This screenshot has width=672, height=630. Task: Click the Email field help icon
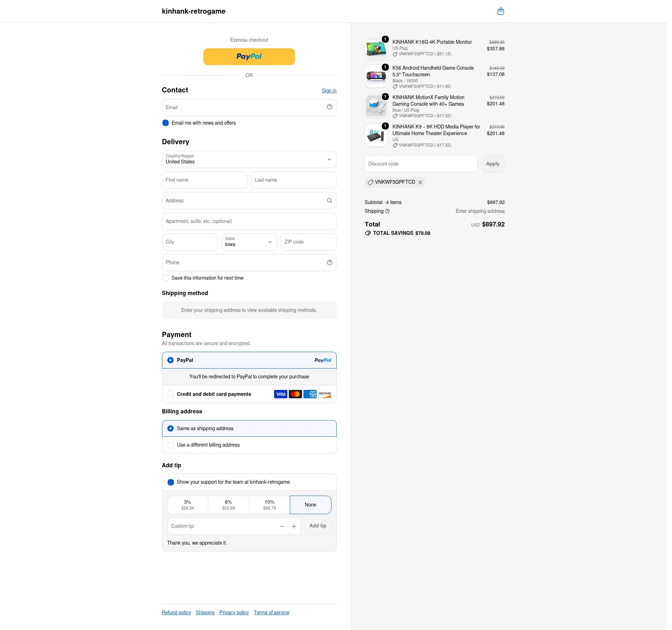[x=329, y=107]
